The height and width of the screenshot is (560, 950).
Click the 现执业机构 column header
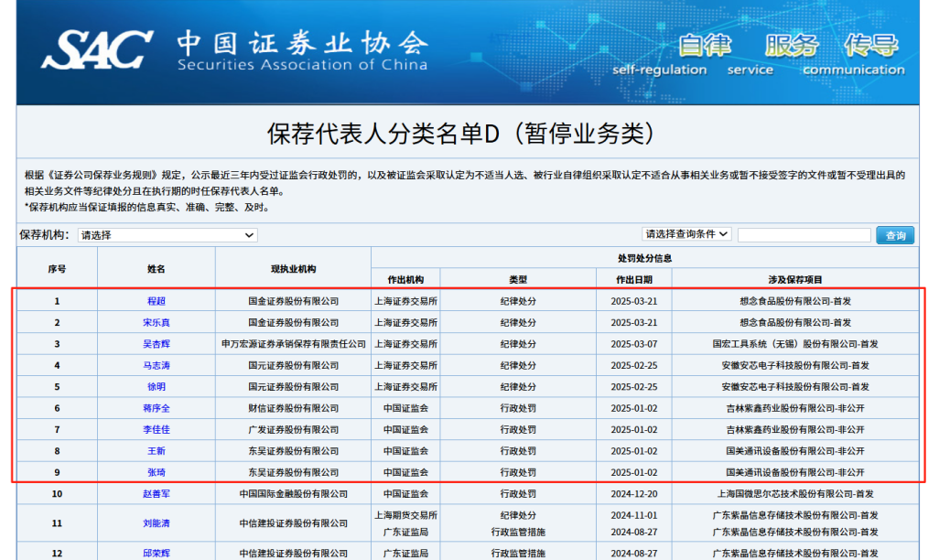pos(293,269)
